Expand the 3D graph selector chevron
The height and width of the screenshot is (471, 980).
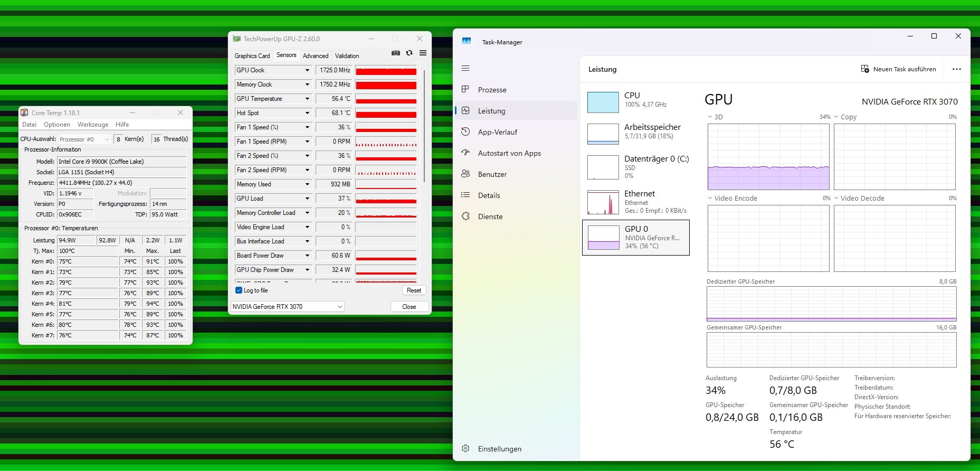click(710, 117)
